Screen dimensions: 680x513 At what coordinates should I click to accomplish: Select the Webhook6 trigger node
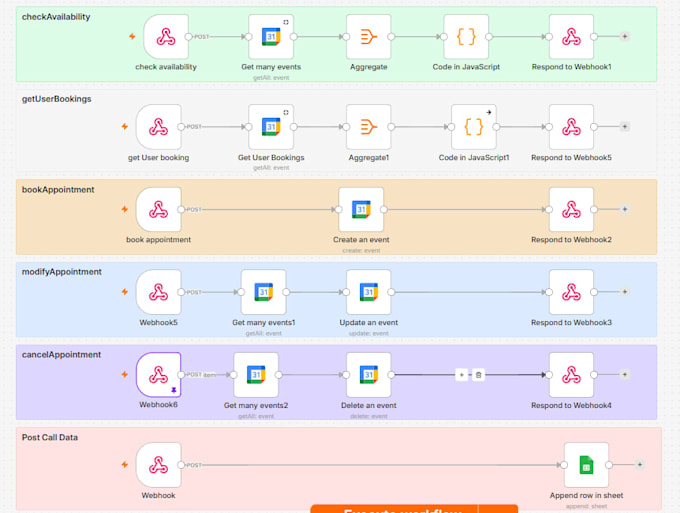click(x=158, y=375)
